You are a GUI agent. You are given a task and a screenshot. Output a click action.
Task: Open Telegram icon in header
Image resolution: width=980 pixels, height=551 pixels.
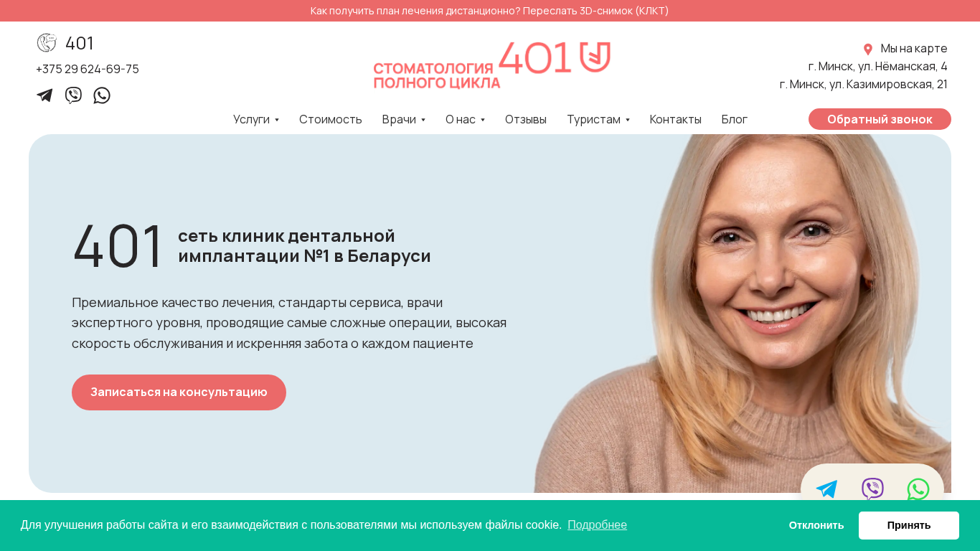[x=44, y=95]
